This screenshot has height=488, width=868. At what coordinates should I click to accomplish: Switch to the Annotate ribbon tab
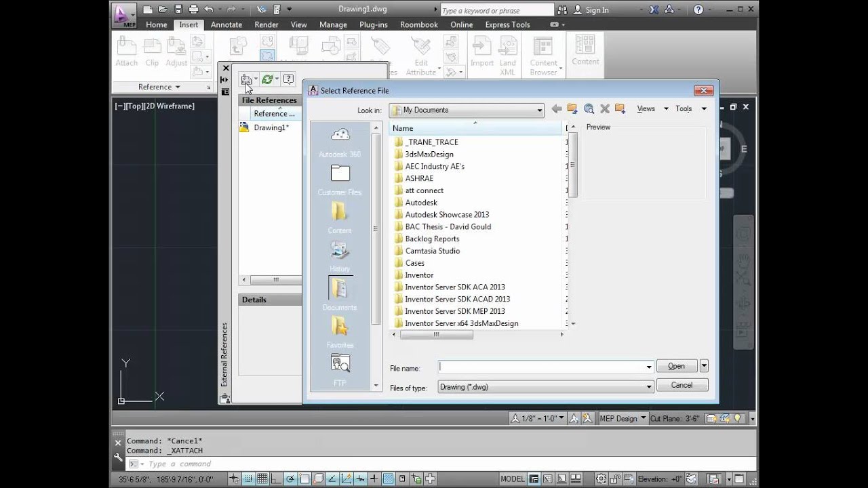click(x=226, y=24)
